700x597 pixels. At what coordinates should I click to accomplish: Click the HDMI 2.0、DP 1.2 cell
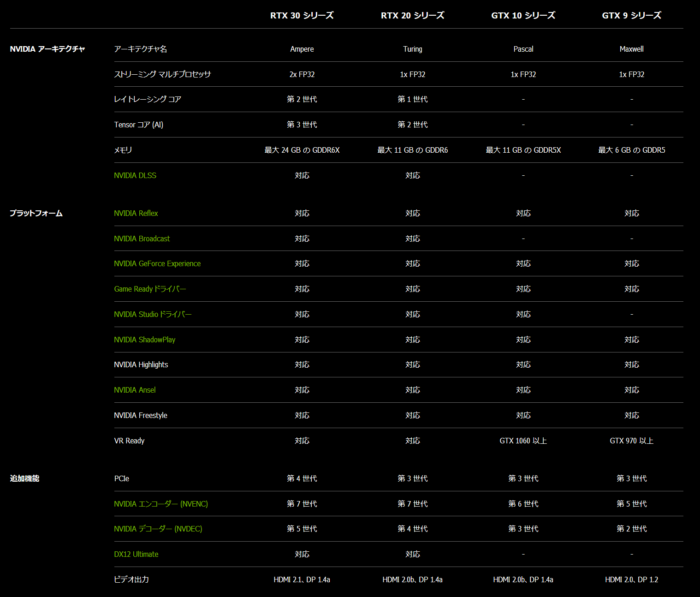click(x=632, y=579)
